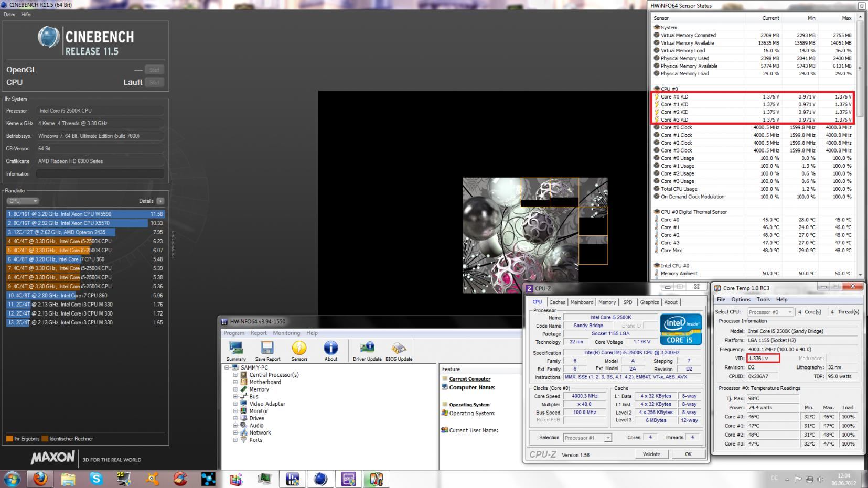Viewport: 868px width, 488px height.
Task: Click Core #0 VID sensor row
Action: [754, 96]
